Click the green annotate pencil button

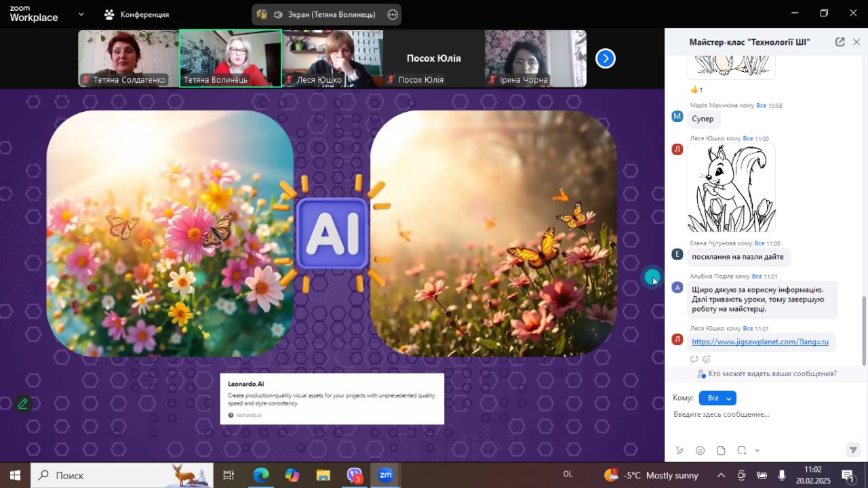pyautogui.click(x=23, y=404)
